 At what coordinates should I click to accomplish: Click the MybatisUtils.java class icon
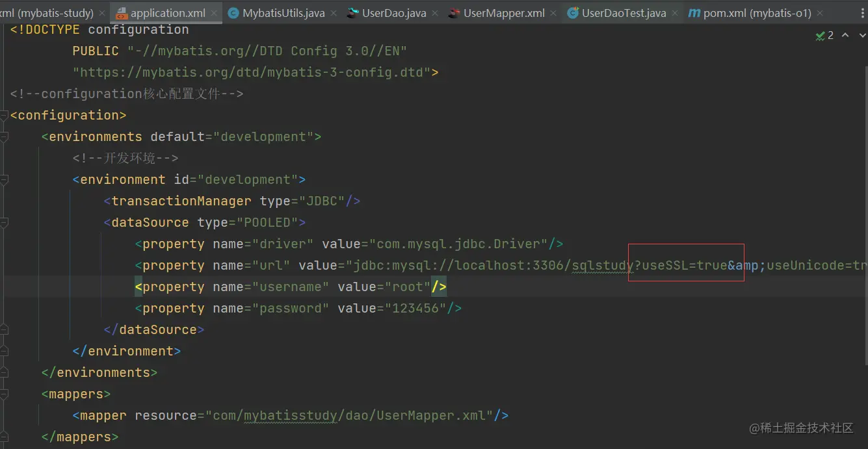[232, 13]
